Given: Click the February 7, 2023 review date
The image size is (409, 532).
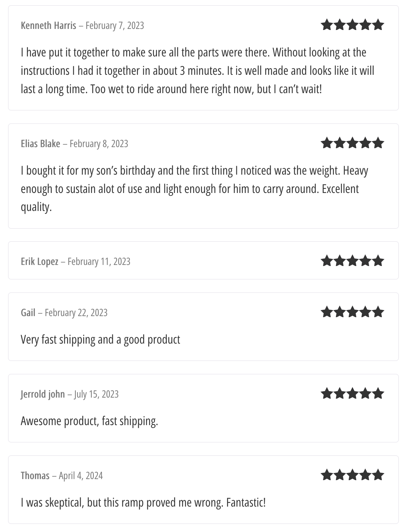Looking at the screenshot, I should [x=115, y=26].
